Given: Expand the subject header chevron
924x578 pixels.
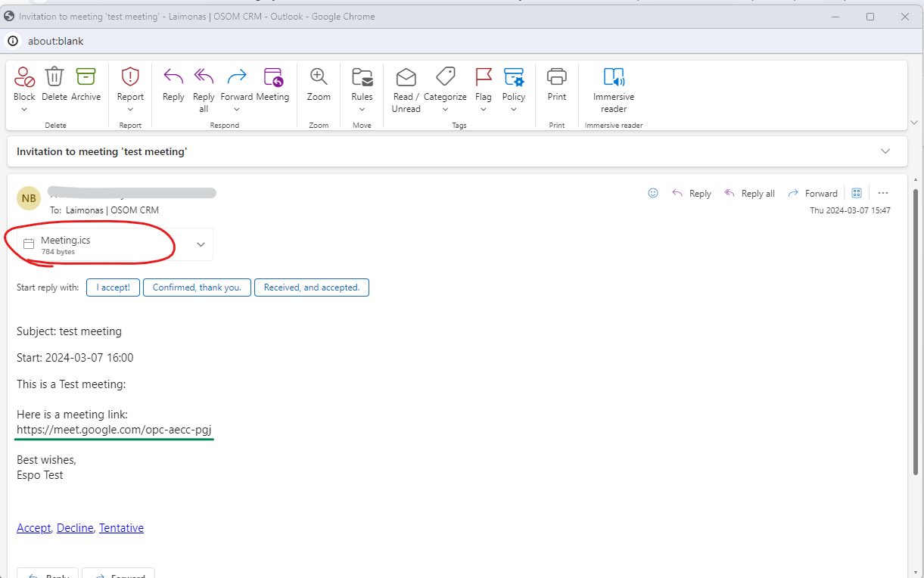Looking at the screenshot, I should click(885, 151).
